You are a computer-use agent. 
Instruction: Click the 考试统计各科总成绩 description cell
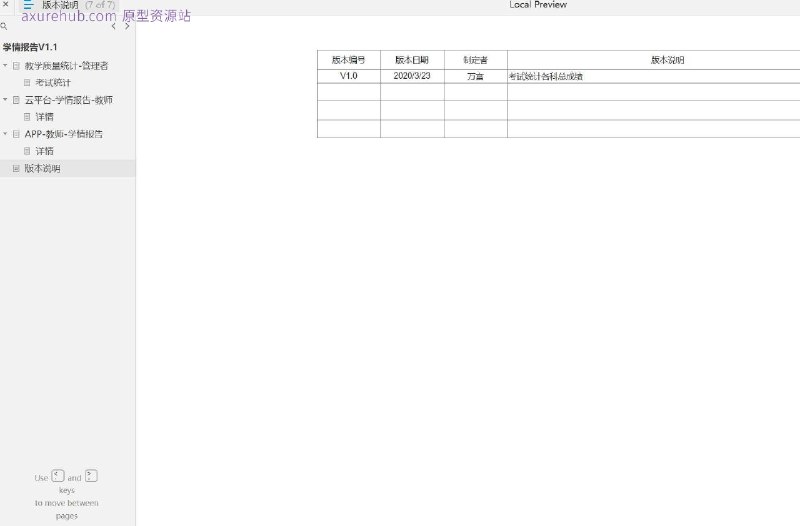pyautogui.click(x=654, y=76)
